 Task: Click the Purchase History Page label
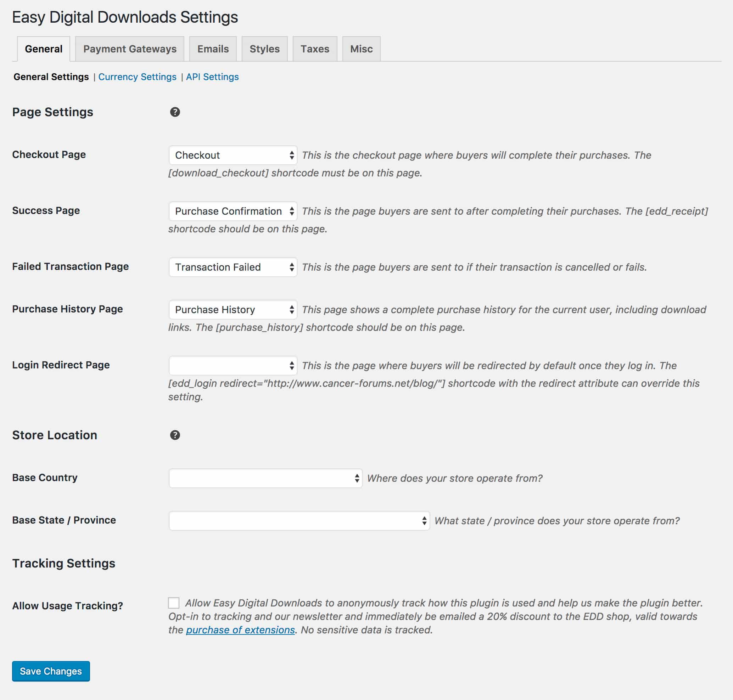click(x=68, y=309)
